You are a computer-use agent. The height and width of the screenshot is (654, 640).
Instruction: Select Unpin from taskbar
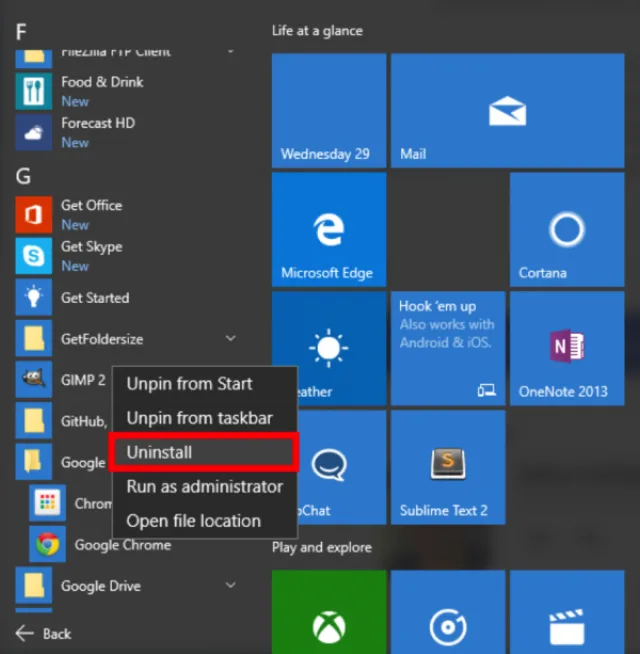pyautogui.click(x=204, y=418)
